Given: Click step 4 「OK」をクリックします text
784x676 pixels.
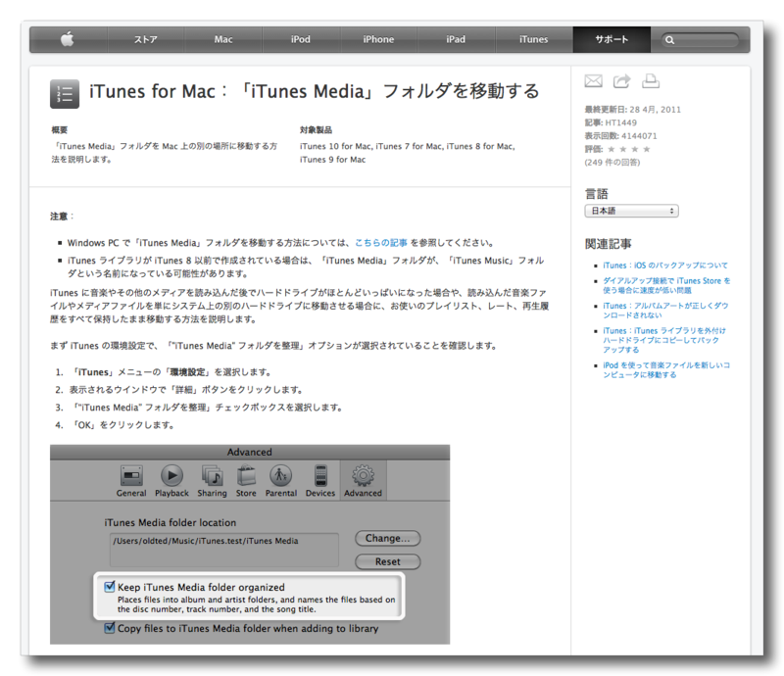Looking at the screenshot, I should tap(123, 425).
